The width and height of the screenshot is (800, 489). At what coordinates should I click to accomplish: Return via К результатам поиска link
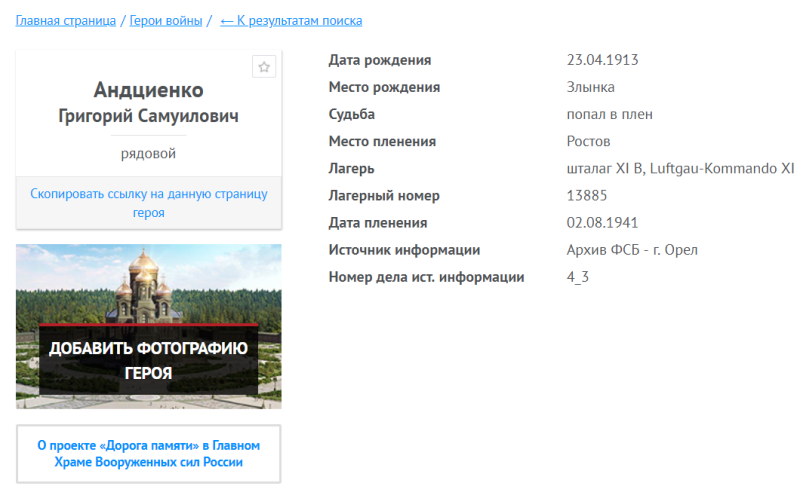(291, 21)
